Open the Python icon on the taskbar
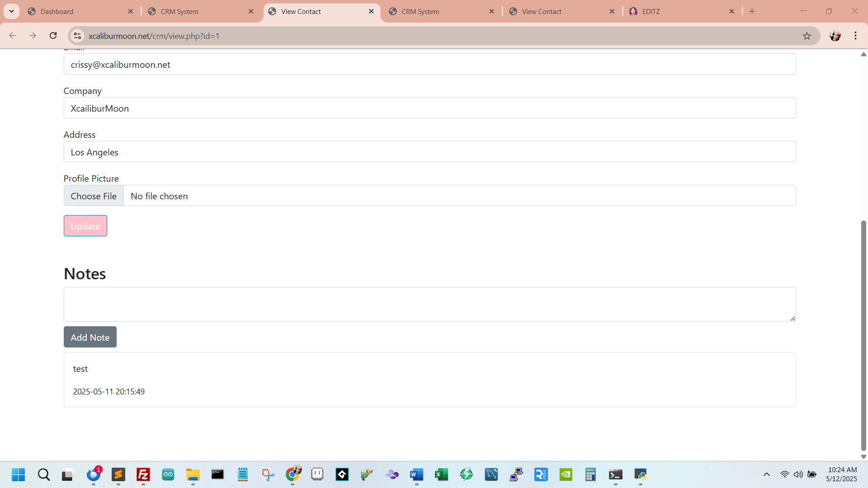The height and width of the screenshot is (488, 868). (641, 474)
